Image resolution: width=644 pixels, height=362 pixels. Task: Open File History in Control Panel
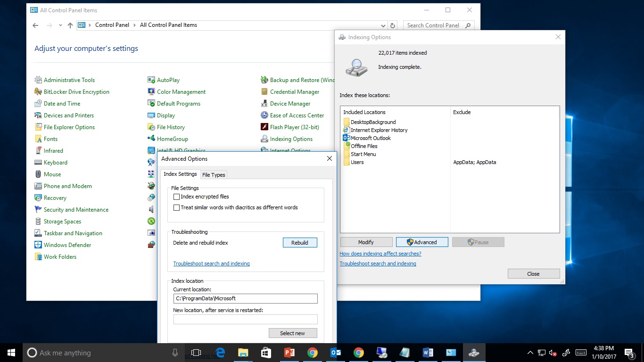pos(172,127)
